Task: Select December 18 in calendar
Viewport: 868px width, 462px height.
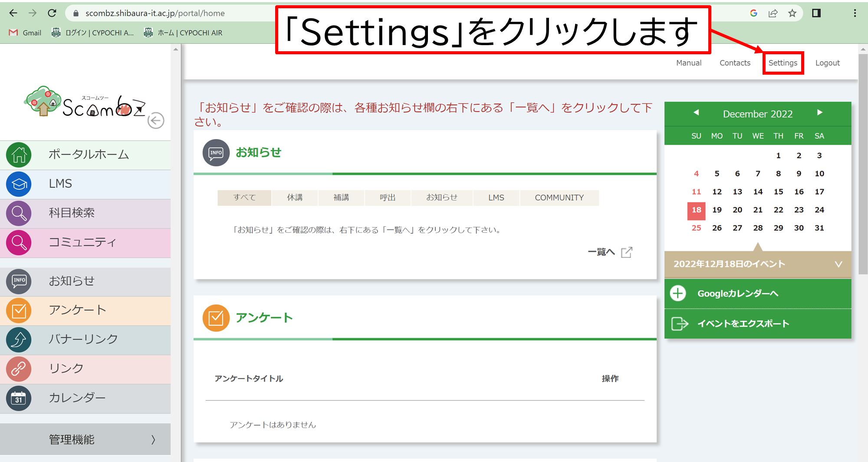Action: click(696, 210)
